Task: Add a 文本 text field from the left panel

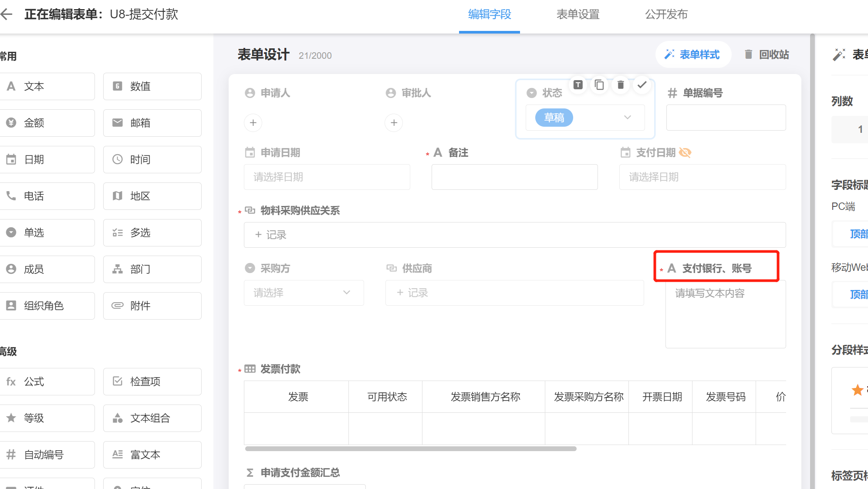Action: pyautogui.click(x=48, y=86)
